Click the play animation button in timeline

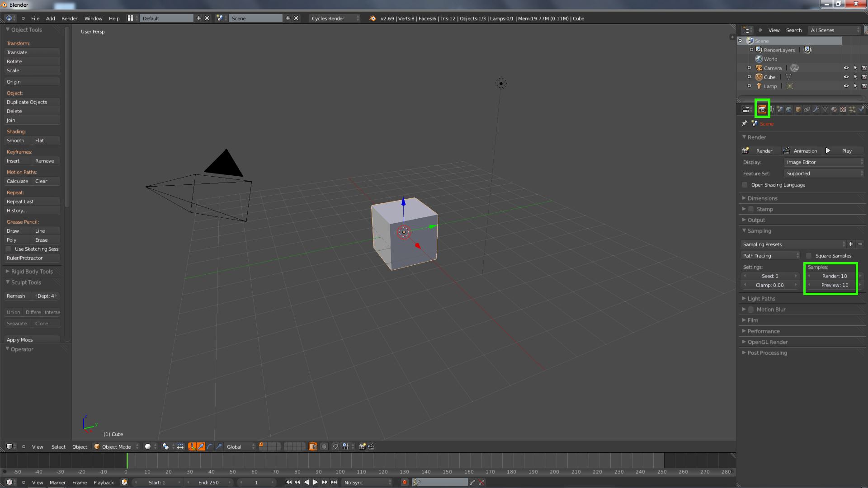coord(316,483)
